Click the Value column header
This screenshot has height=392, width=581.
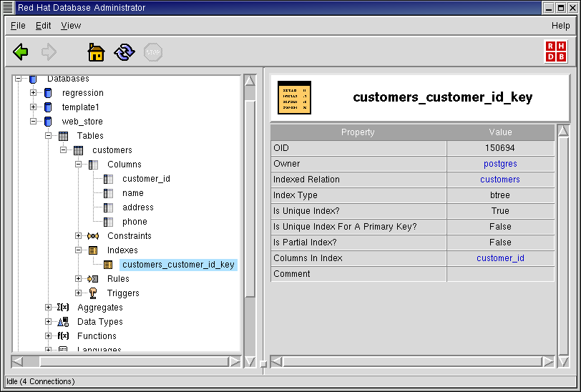[x=500, y=132]
